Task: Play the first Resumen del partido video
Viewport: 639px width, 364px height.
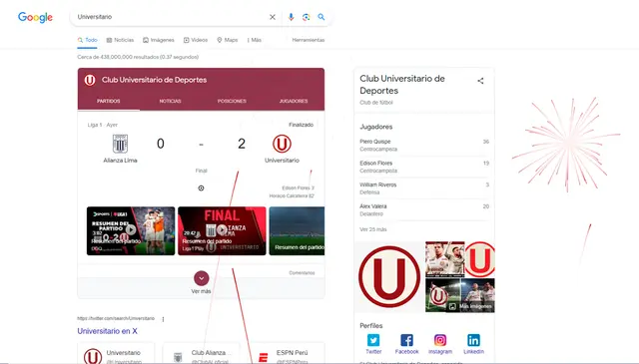Action: coord(131,230)
